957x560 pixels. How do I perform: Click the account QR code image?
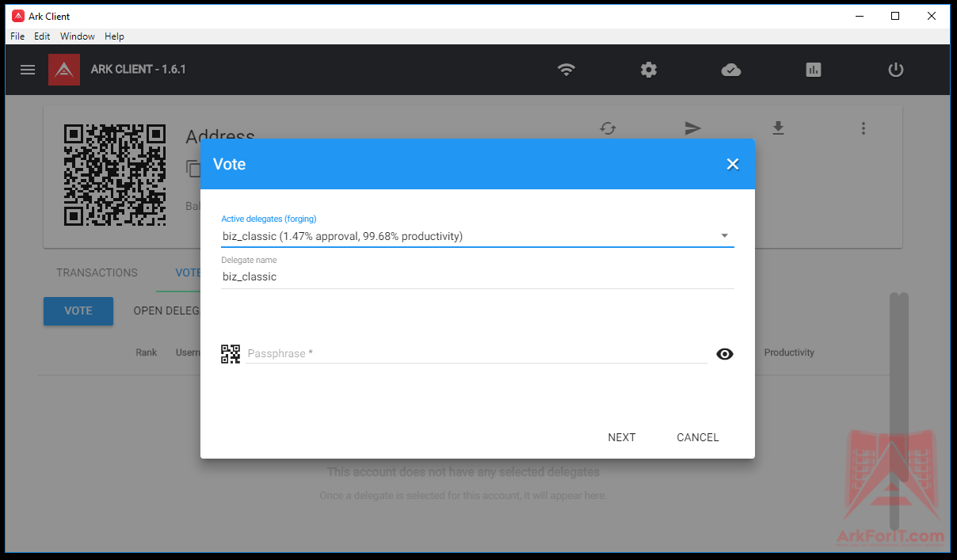click(x=115, y=175)
